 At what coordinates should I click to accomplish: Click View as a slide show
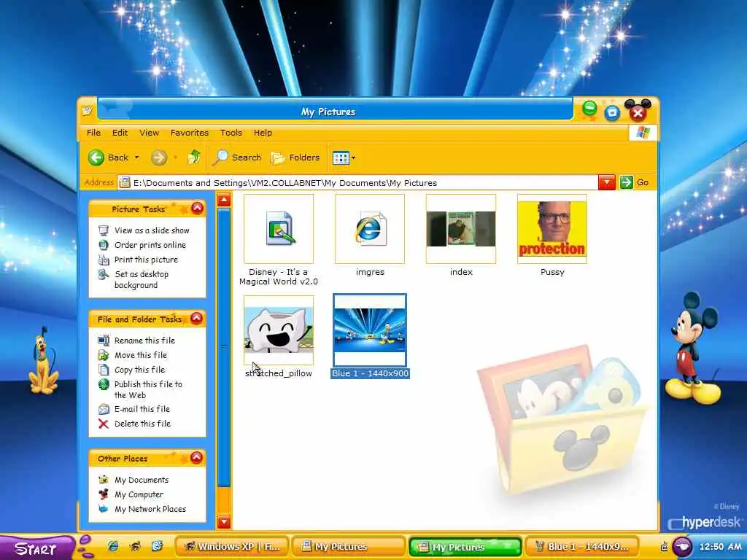click(x=152, y=230)
